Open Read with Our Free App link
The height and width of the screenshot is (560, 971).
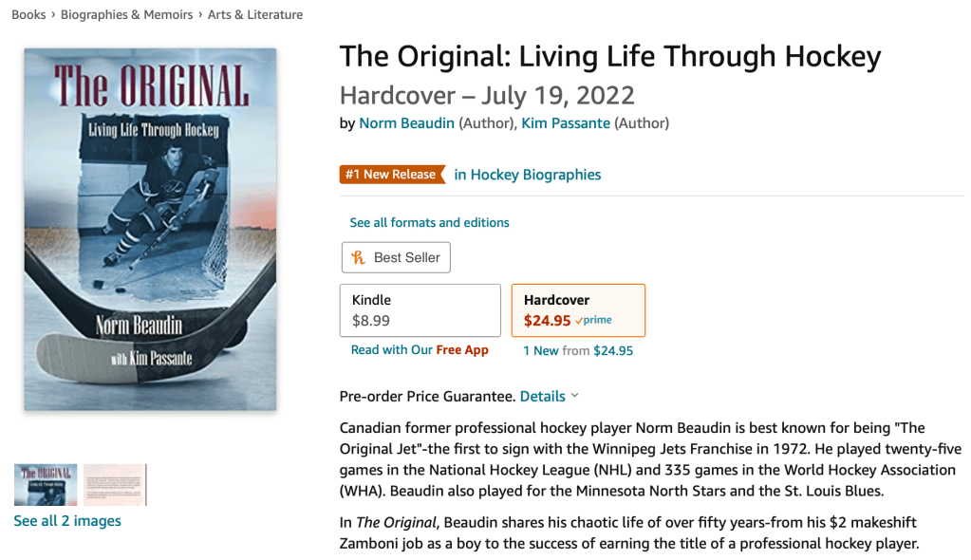tap(420, 350)
